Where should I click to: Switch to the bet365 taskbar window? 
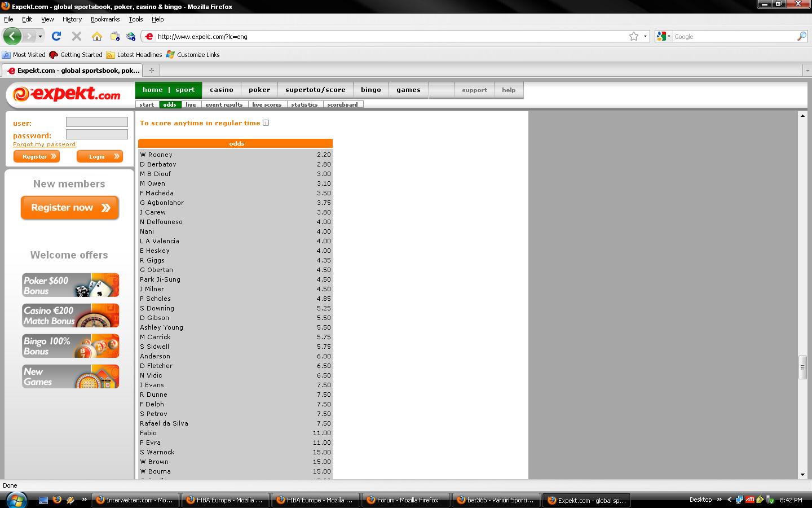coord(495,500)
